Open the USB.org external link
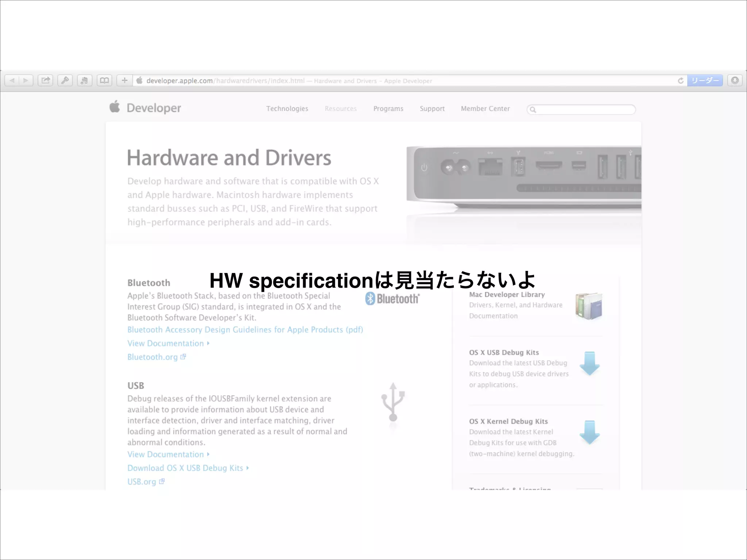This screenshot has height=560, width=747. point(146,482)
